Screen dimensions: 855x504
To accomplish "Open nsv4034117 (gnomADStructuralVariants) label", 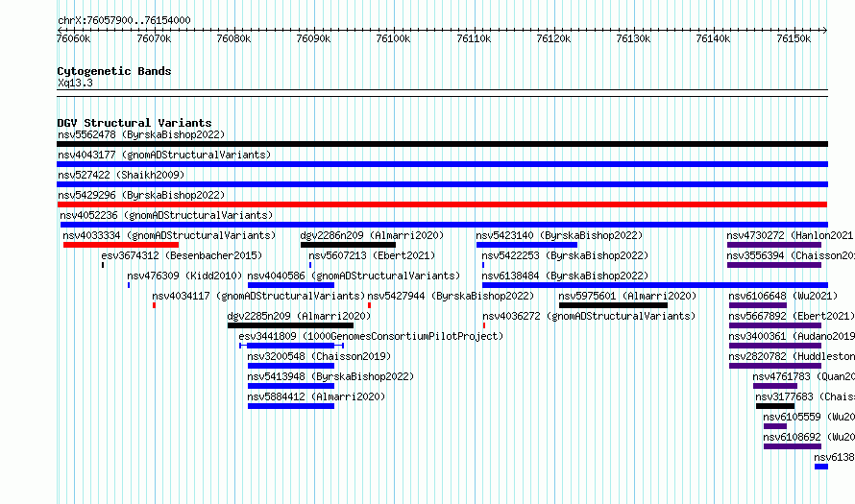I will pyautogui.click(x=258, y=296).
